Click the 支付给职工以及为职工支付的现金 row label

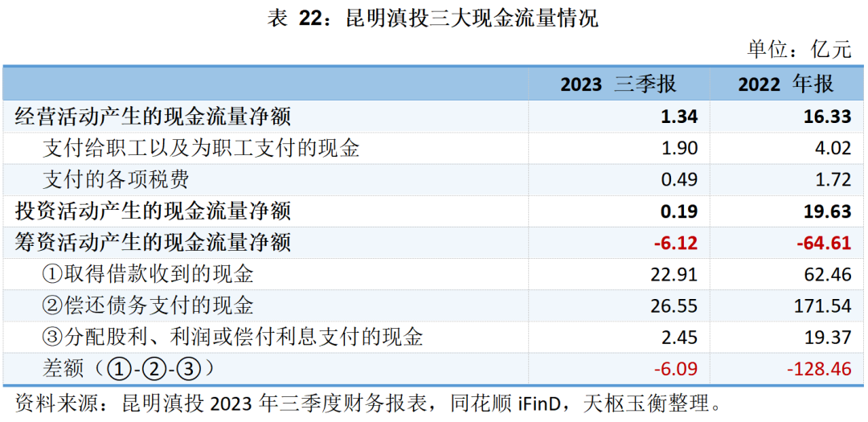(200, 149)
